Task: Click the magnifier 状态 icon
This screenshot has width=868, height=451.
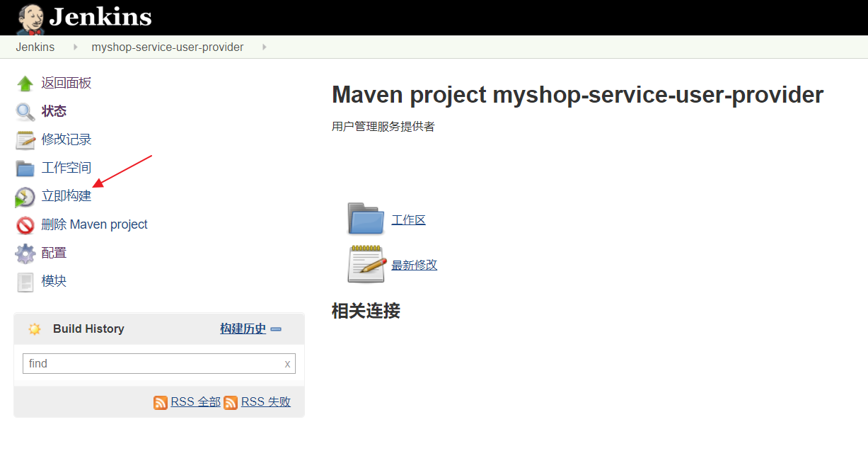Action: (x=25, y=112)
